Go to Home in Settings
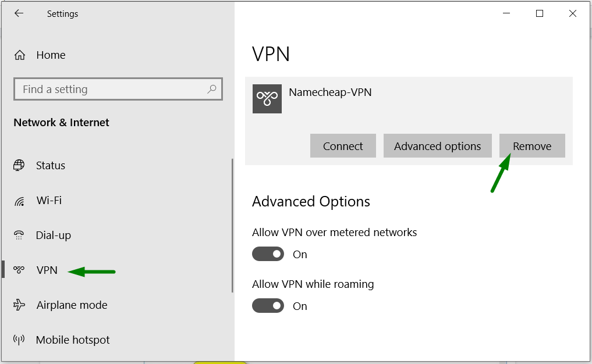Viewport: 592px width, 364px height. click(51, 55)
